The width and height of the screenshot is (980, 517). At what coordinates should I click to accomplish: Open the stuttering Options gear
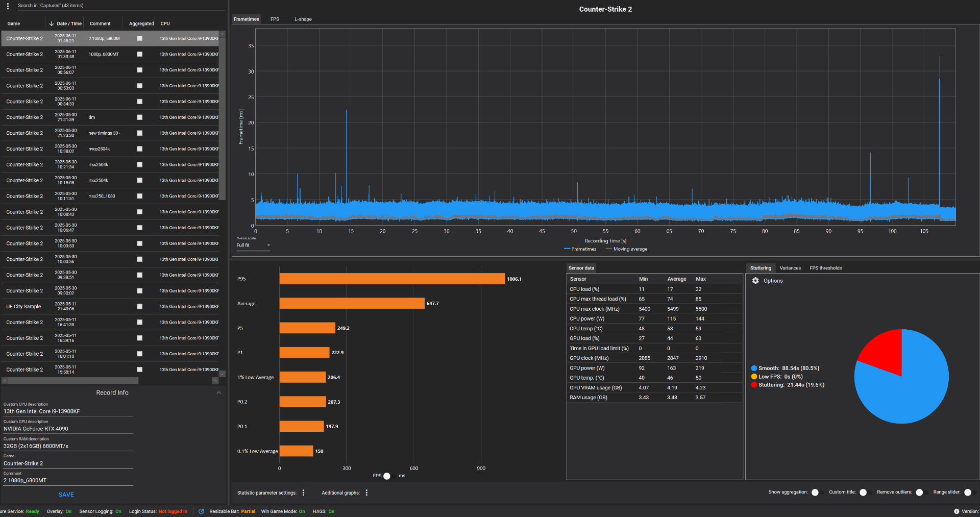click(x=755, y=281)
